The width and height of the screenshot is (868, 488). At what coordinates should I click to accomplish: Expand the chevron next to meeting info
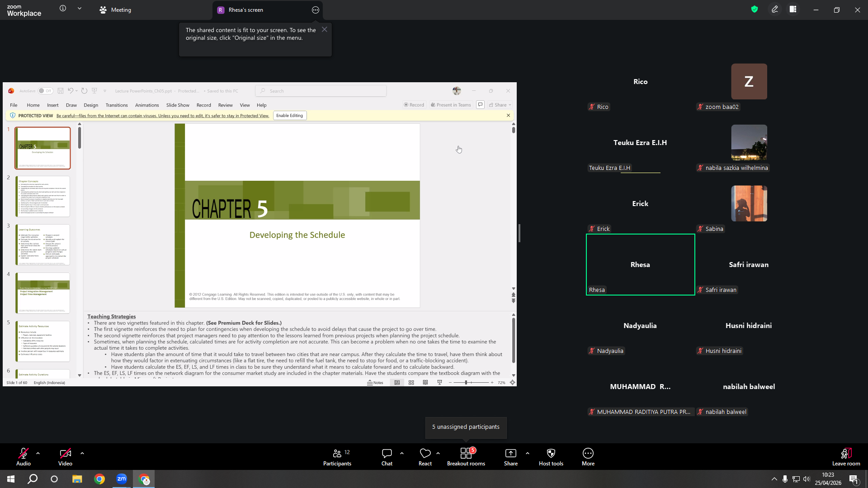(x=80, y=9)
